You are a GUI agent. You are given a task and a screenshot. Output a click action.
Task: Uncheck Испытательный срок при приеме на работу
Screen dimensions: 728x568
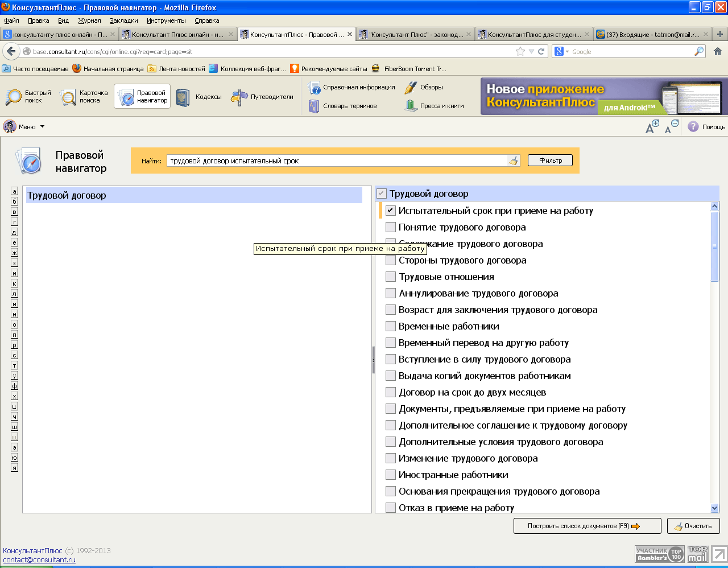(x=391, y=211)
